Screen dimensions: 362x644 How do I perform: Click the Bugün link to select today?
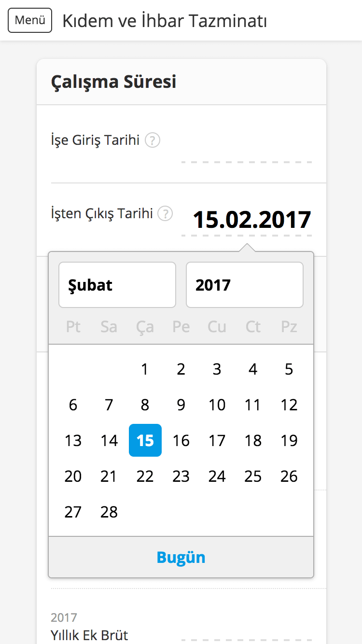(x=181, y=557)
